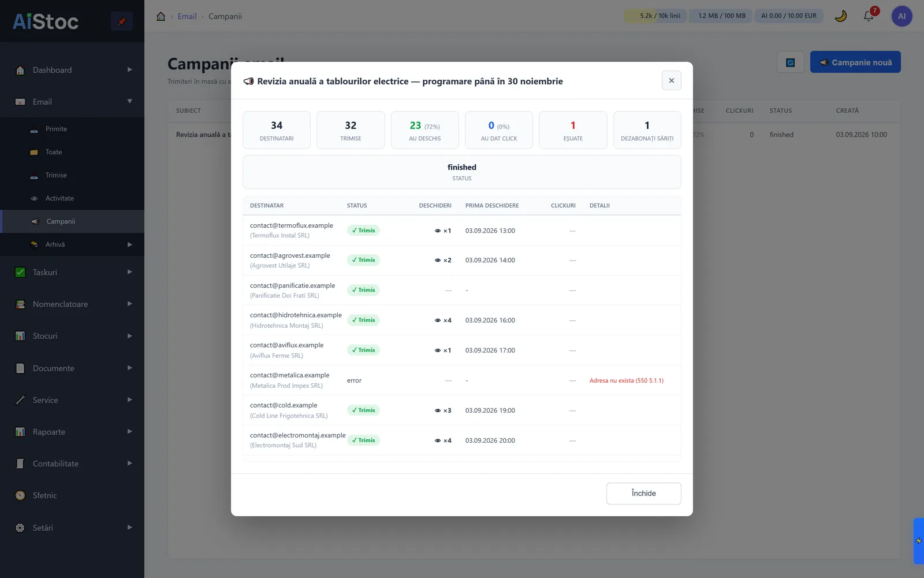
Task: Open the lightning quick-action tab
Action: point(918,541)
